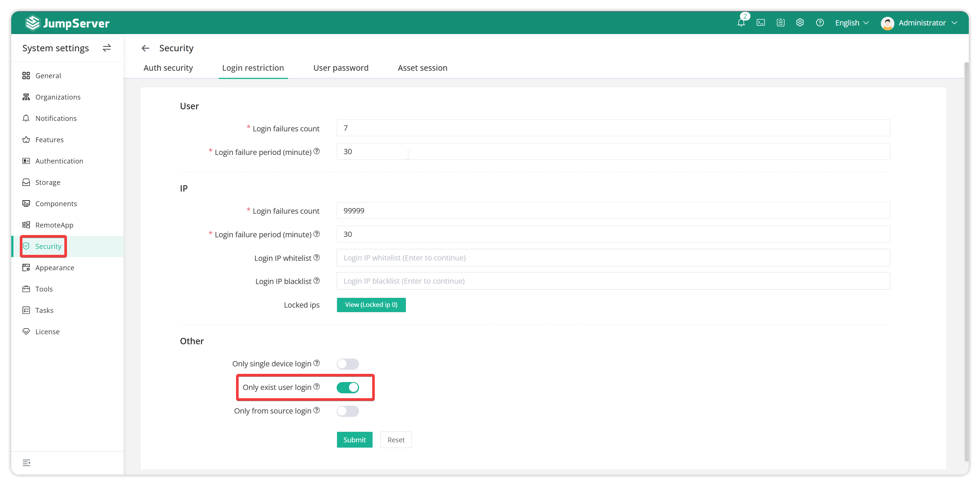The image size is (980, 482).
Task: Open the settings gear icon in header
Action: [800, 22]
